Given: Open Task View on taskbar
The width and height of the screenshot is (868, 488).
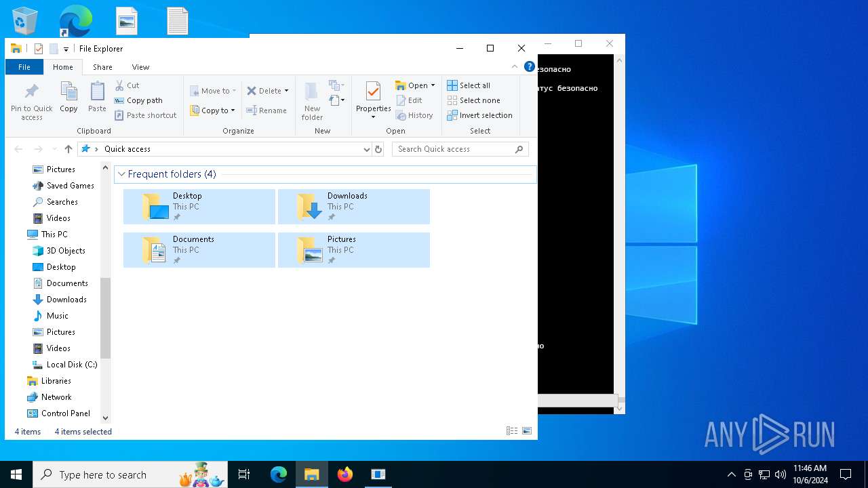Looking at the screenshot, I should pyautogui.click(x=244, y=474).
